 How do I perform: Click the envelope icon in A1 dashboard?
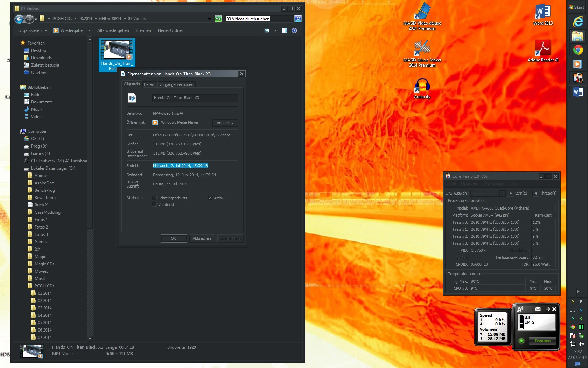[x=538, y=309]
